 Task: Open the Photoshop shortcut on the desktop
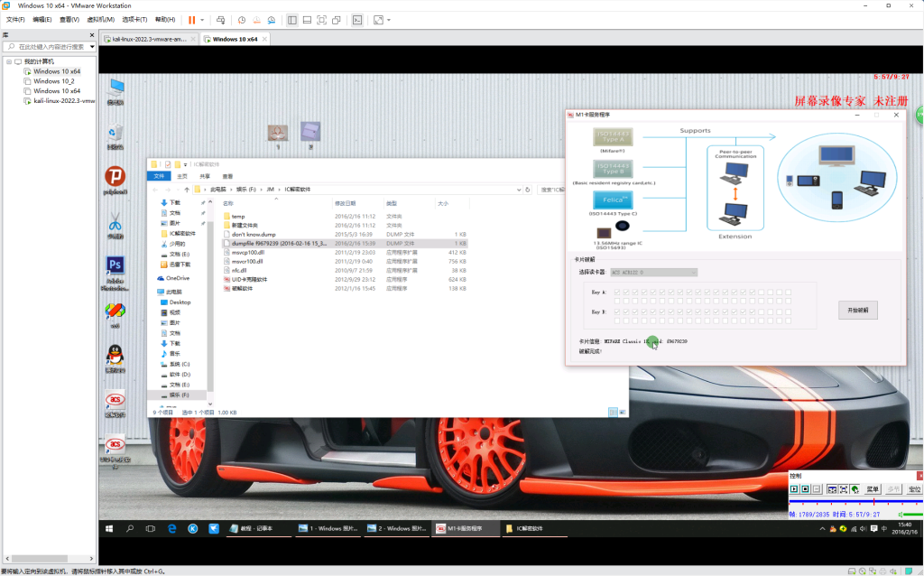coord(115,265)
